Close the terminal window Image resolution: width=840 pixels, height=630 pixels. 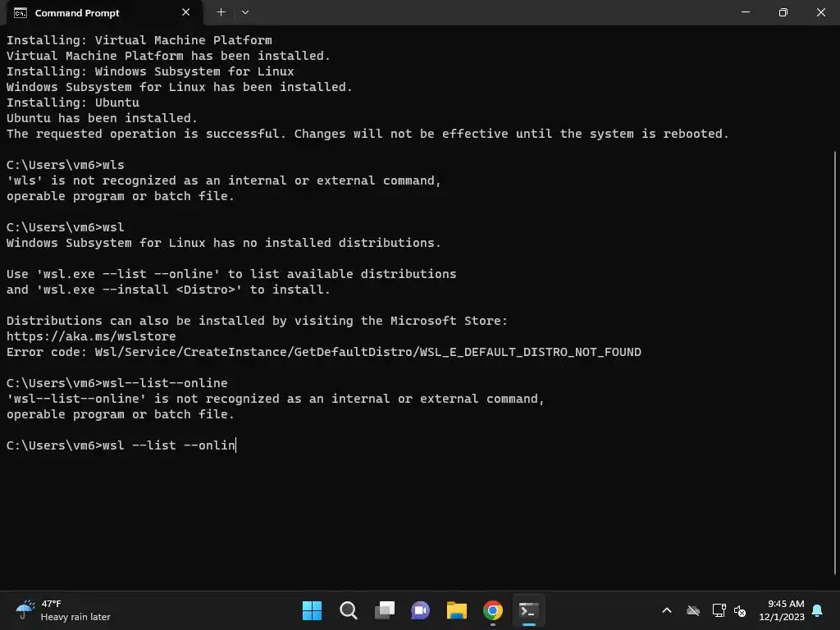pos(820,12)
